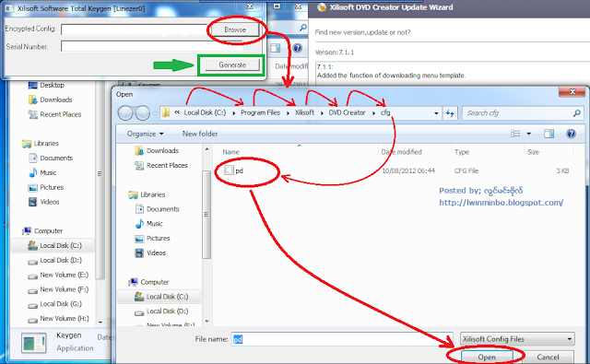
Task: Click Desktop in Explorer window sidebar
Action: 46,86
